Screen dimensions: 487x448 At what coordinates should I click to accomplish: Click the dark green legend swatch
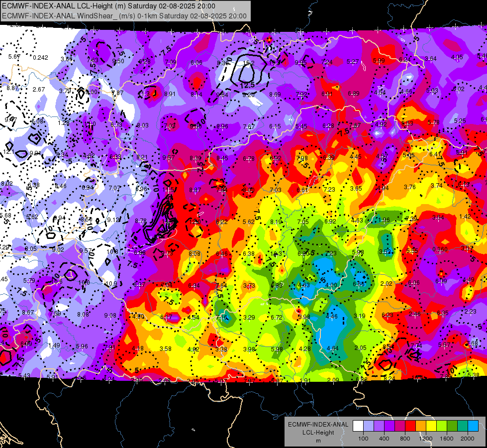pos(452,426)
